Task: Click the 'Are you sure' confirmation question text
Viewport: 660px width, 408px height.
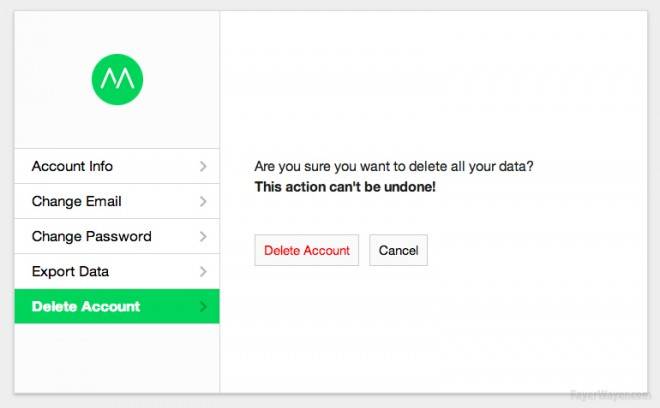Action: tap(394, 166)
